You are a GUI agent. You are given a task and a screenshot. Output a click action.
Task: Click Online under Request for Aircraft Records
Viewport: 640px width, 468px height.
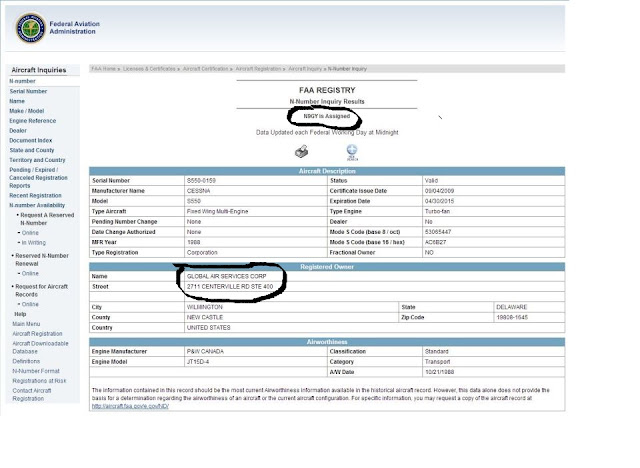coord(30,304)
